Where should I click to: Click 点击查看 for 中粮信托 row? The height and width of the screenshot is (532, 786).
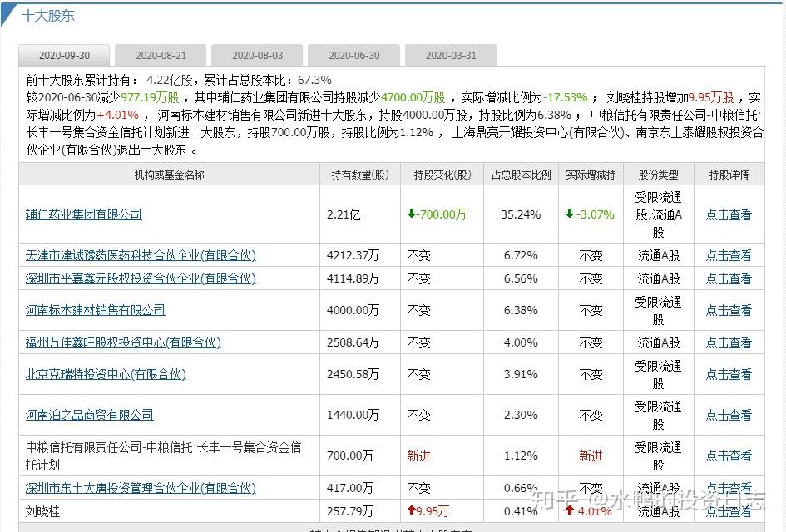729,456
